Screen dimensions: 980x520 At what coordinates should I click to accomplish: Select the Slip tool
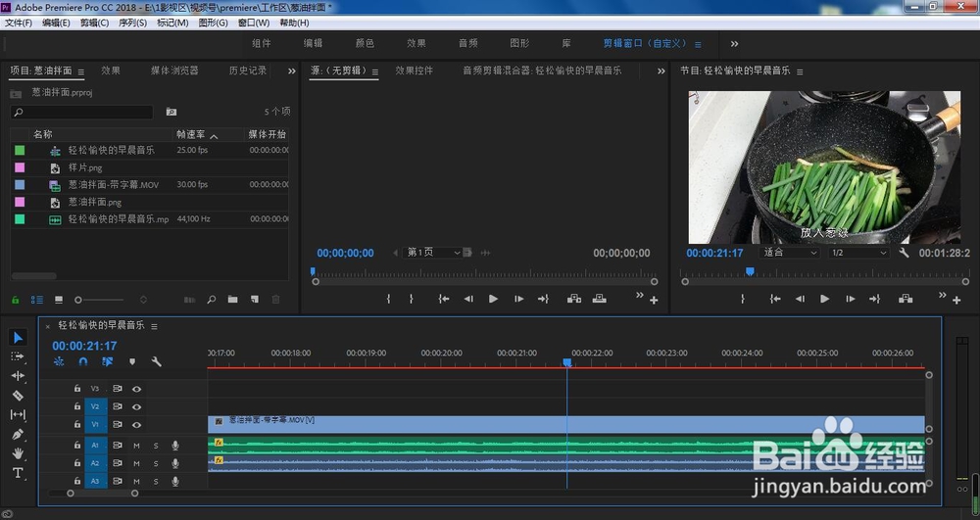pos(18,414)
